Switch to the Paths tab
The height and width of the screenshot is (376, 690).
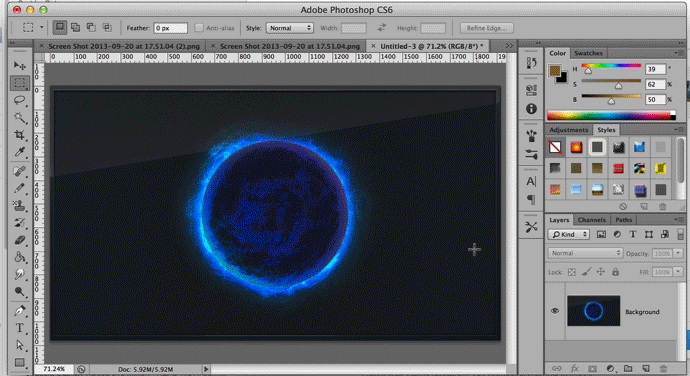[624, 220]
